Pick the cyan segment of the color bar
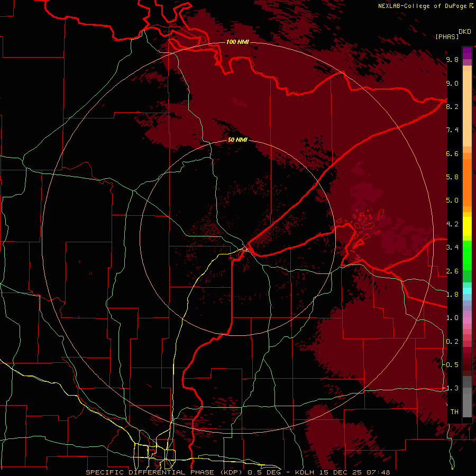The image size is (476, 476). pos(467,291)
